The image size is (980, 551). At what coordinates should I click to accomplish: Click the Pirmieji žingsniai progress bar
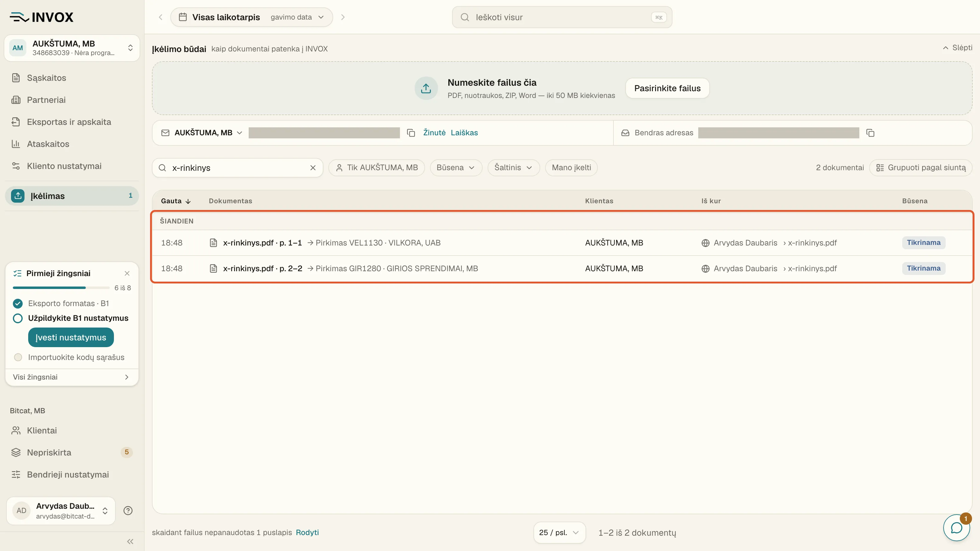(x=61, y=288)
